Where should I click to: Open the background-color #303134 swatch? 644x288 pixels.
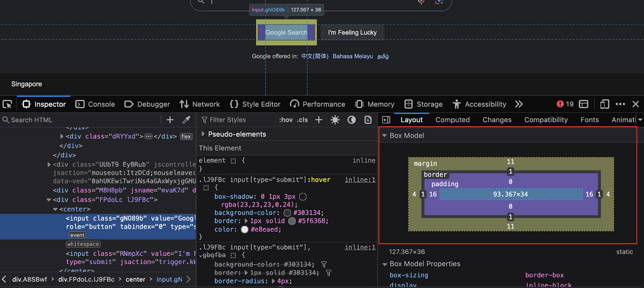(x=287, y=213)
